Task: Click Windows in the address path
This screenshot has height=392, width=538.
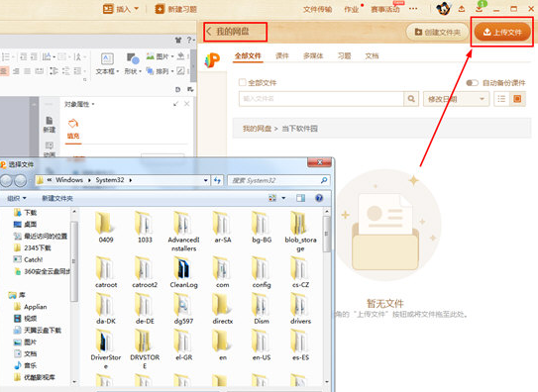Action: (69, 180)
